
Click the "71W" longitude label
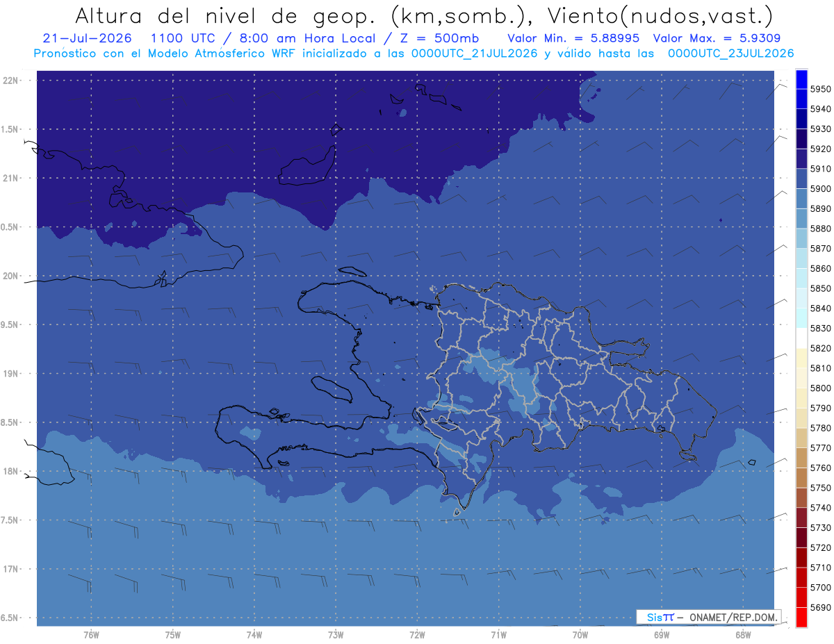tap(498, 636)
